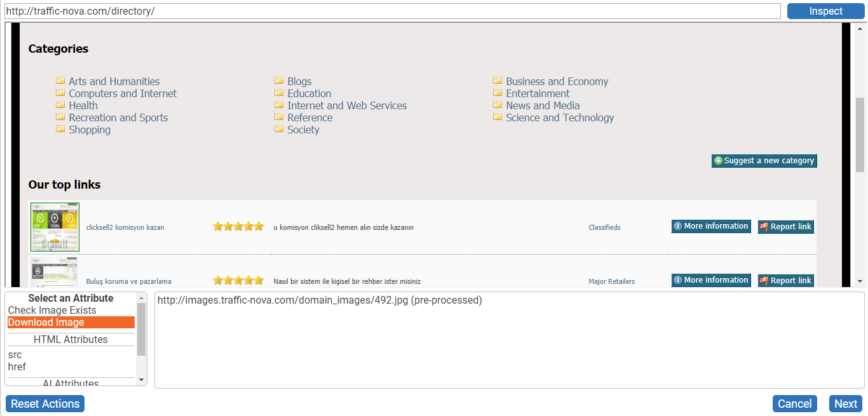Click the Reset Actions button

click(x=45, y=404)
